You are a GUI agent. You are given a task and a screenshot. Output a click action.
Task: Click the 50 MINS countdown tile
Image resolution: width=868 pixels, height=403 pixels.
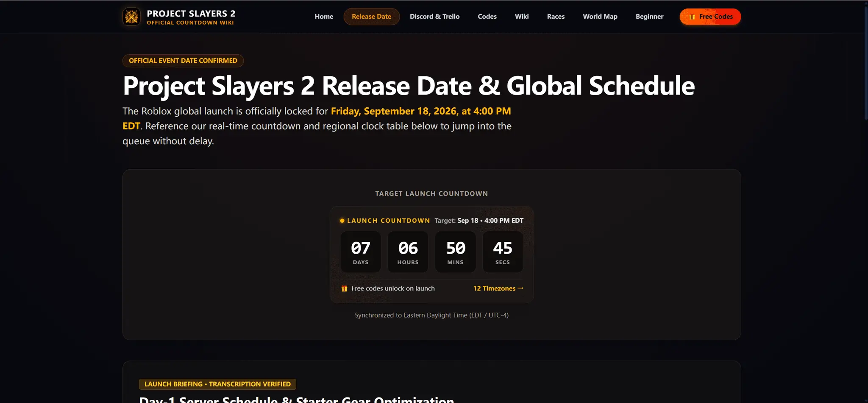[x=455, y=252]
